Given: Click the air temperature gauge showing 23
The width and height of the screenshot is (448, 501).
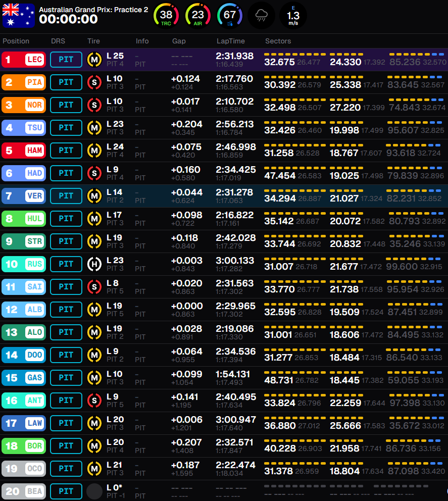Looking at the screenshot, I should pos(198,15).
